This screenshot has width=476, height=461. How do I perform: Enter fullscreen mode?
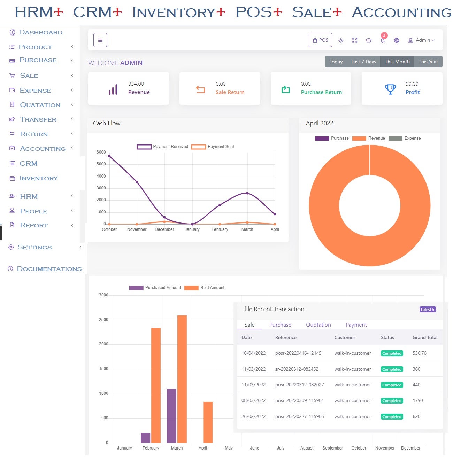(x=355, y=40)
